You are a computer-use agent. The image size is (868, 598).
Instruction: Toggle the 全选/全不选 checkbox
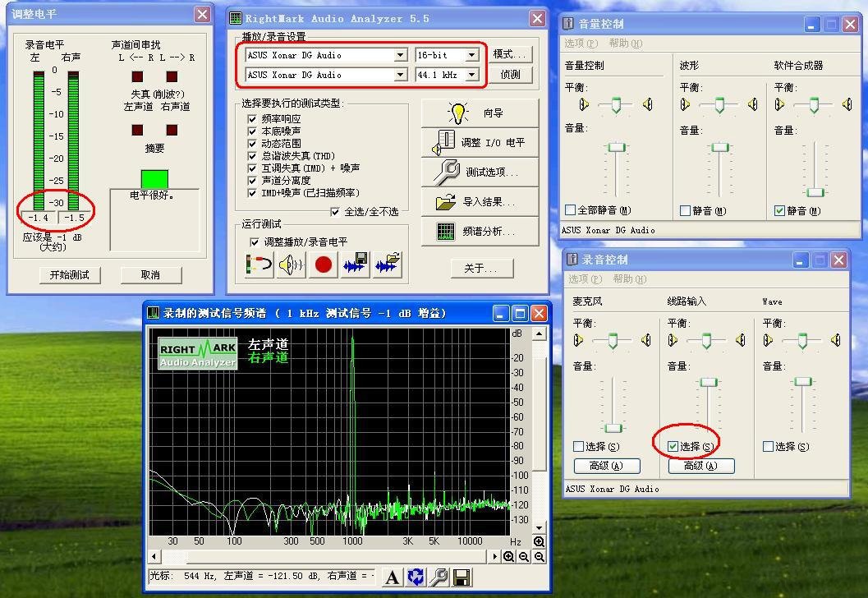point(335,211)
